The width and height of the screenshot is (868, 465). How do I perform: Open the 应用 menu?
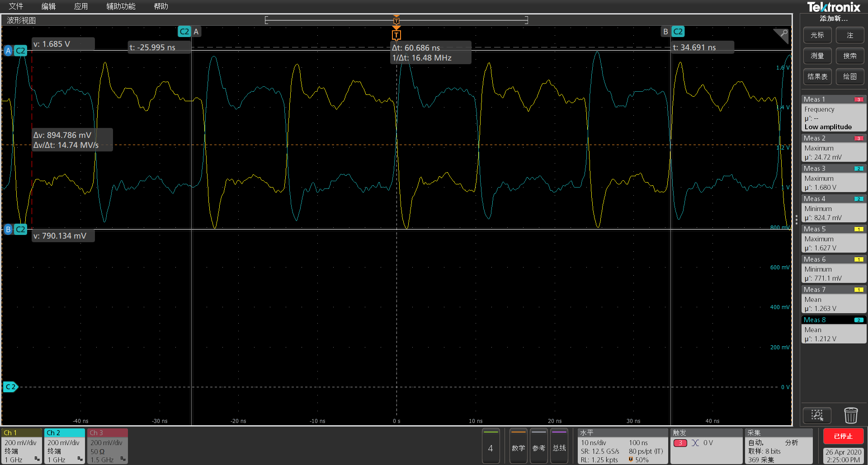[x=81, y=6]
